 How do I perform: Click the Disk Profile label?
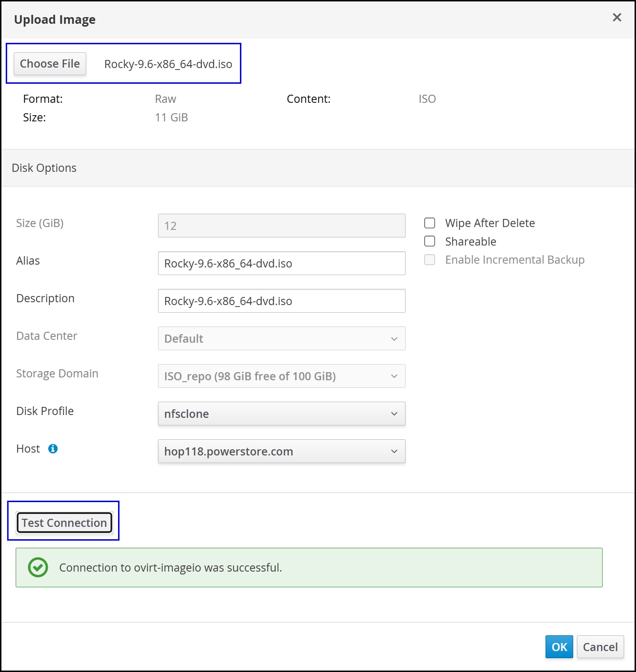[45, 411]
